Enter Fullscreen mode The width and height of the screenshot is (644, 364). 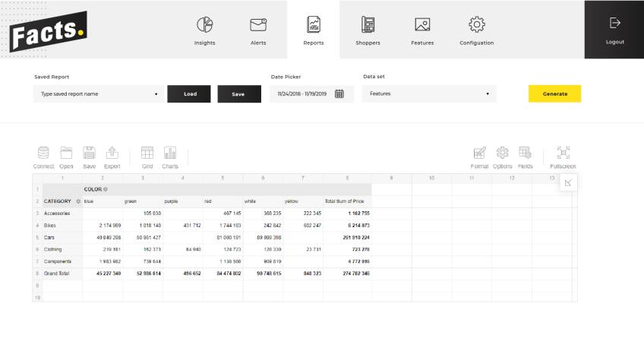click(563, 154)
